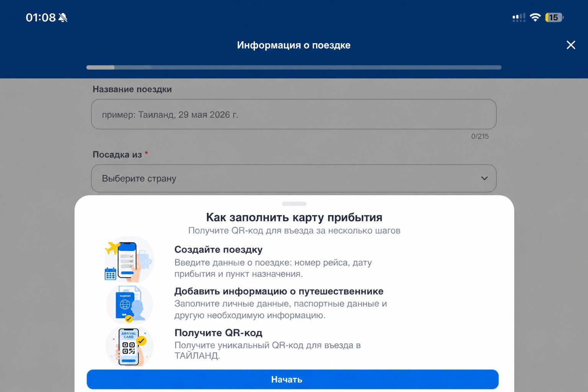
Task: Tap the battery indicator showing 15
Action: (554, 17)
